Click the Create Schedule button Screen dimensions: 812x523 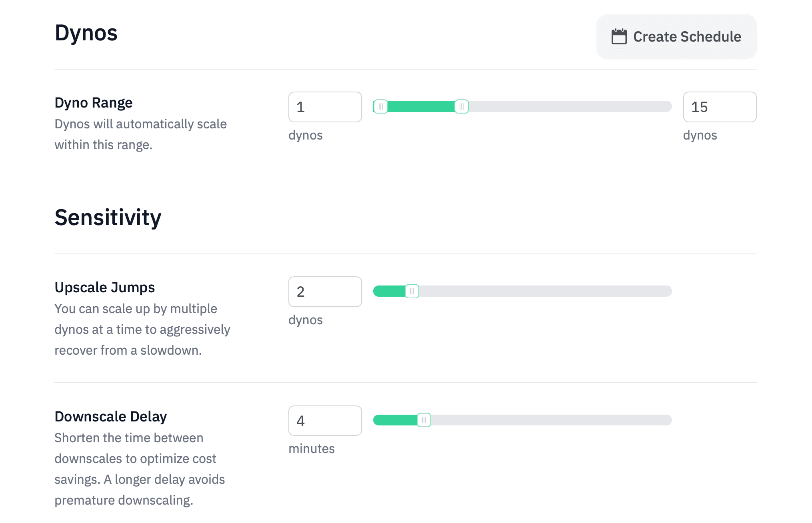click(676, 37)
